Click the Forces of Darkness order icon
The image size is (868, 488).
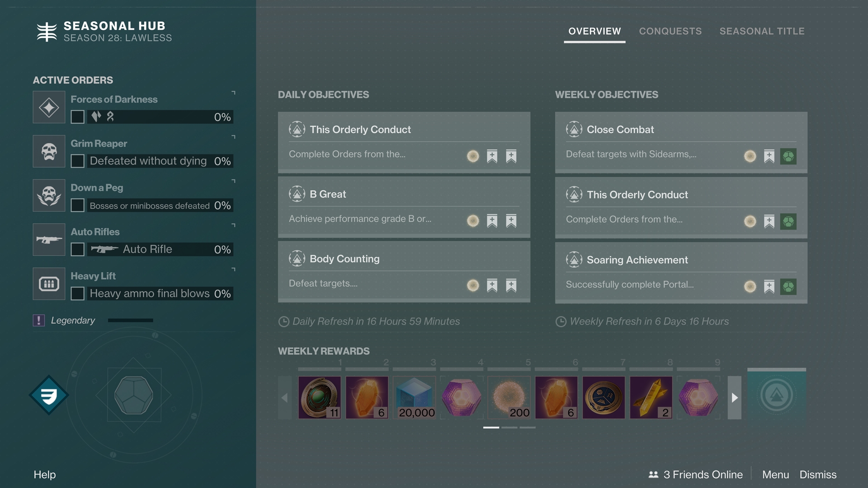click(x=49, y=108)
